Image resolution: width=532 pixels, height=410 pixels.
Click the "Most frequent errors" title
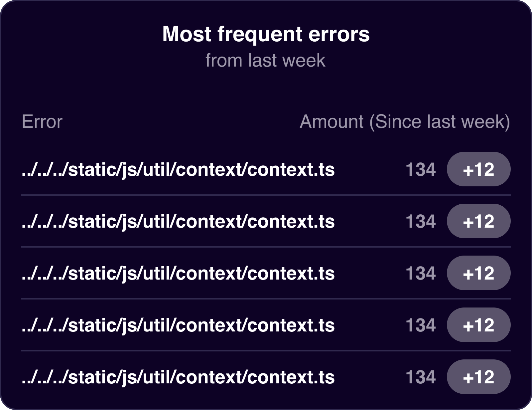266,34
